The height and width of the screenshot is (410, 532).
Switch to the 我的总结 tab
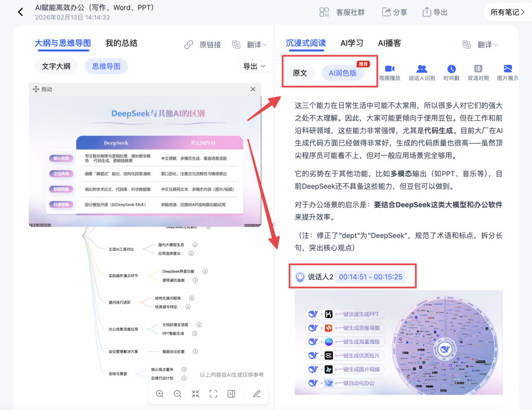[122, 43]
